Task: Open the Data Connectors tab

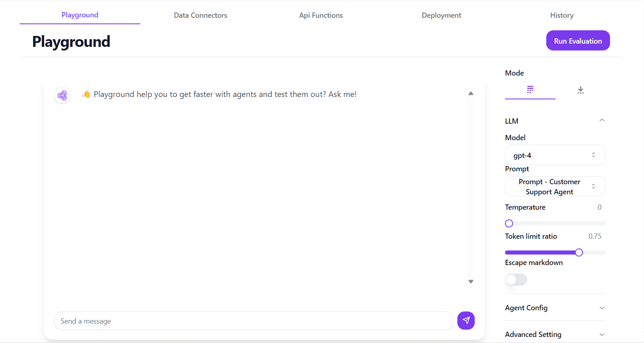Action: (200, 15)
